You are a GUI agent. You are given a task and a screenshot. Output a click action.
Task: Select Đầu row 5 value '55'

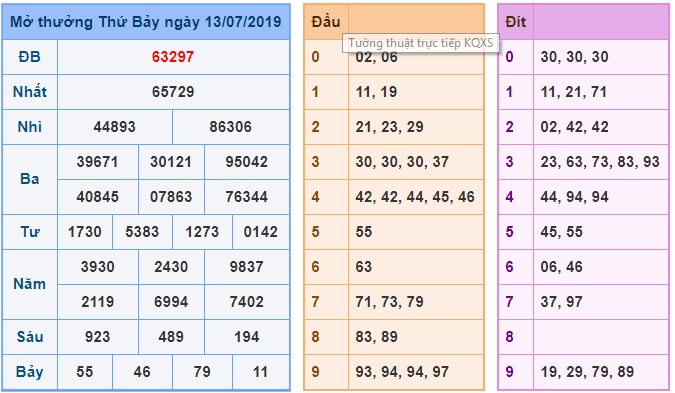[364, 232]
